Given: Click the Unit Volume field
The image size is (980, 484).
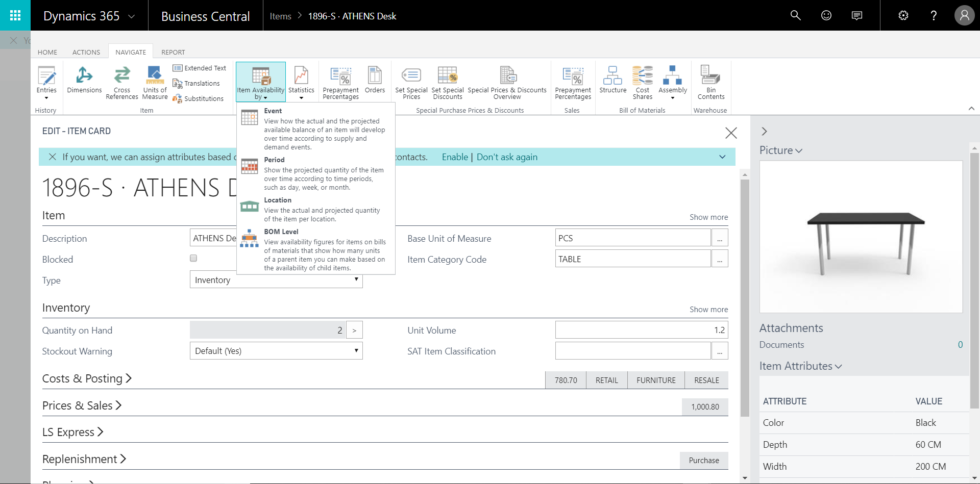Looking at the screenshot, I should [642, 330].
